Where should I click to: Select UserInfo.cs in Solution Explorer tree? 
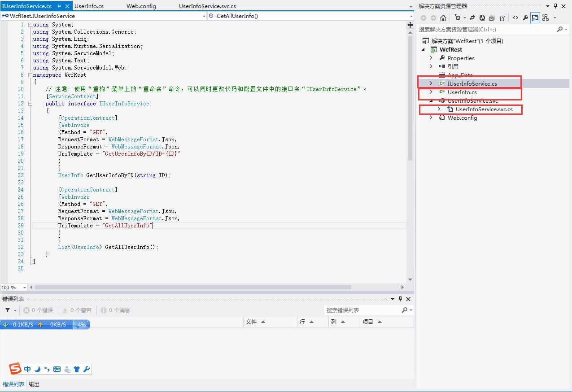coord(462,92)
